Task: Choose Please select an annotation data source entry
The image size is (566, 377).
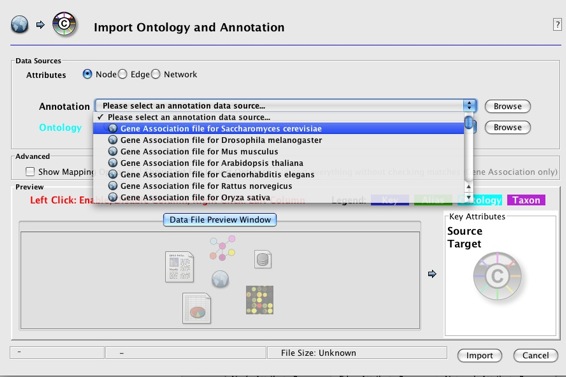Action: coord(278,117)
